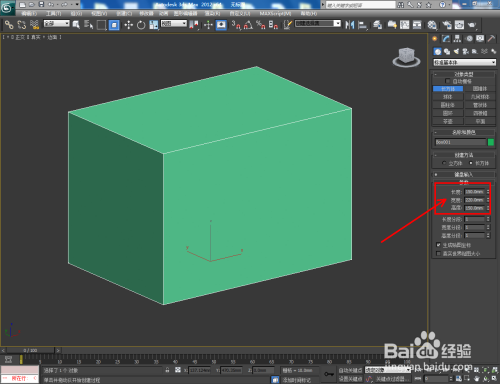
Task: Choose the Rectangular Selection Region tool
Action: pyautogui.click(x=101, y=25)
